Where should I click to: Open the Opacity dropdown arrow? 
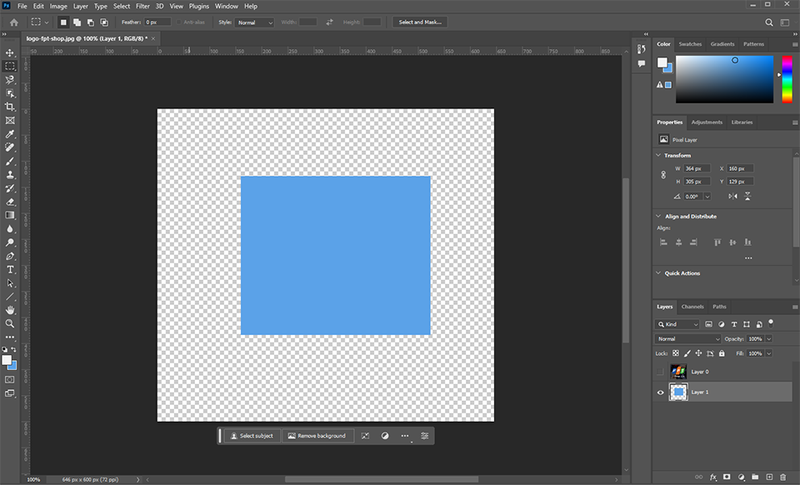click(769, 339)
